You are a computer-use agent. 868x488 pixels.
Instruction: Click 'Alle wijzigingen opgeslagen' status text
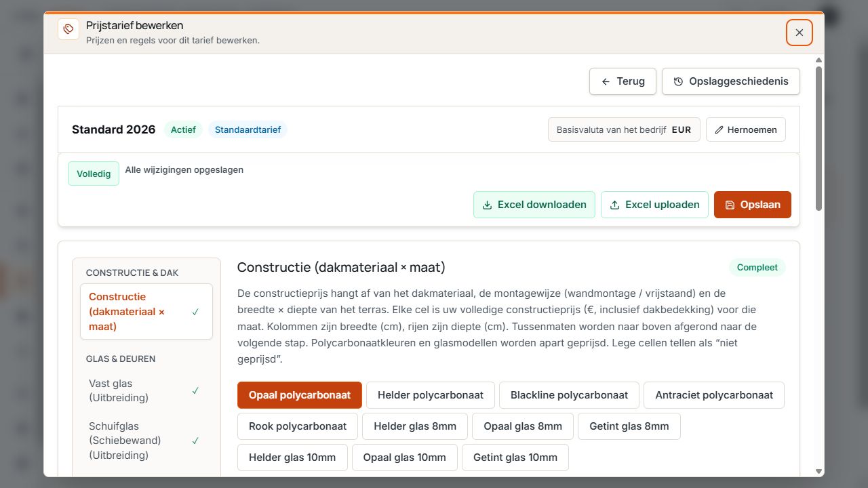(x=184, y=170)
